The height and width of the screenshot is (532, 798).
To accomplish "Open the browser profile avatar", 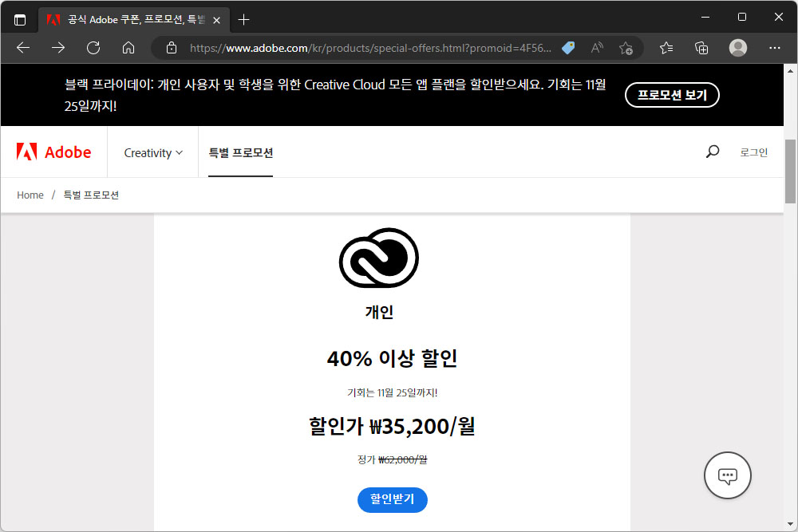I will point(738,48).
